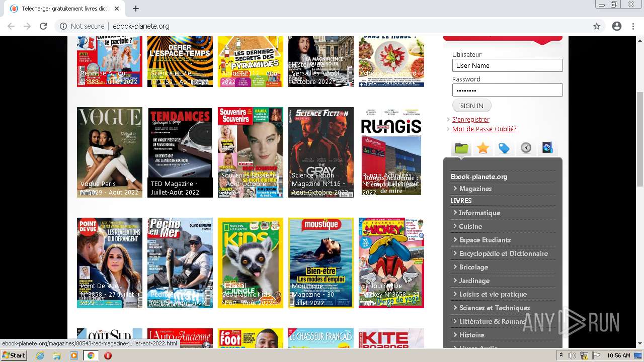Screen dimensions: 644x362
Task: Close the Telecharger gratuitement livres tab
Action: (x=117, y=9)
